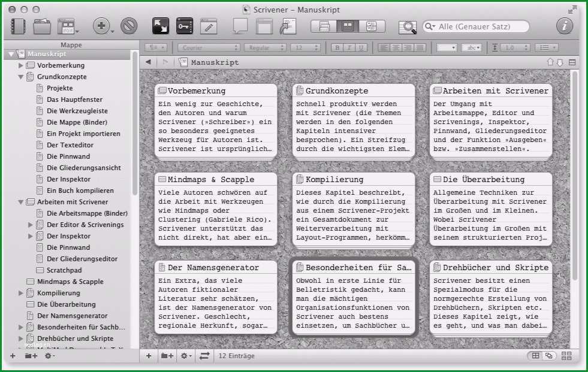Viewport: 588px width, 372px height.
Task: Click the Trash (no entry) toolbar icon
Action: (129, 26)
